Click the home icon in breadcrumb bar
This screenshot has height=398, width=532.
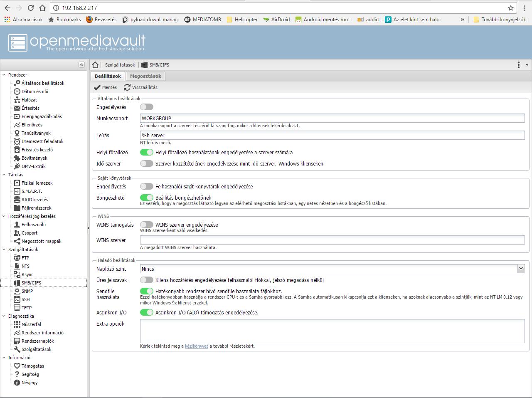point(95,65)
